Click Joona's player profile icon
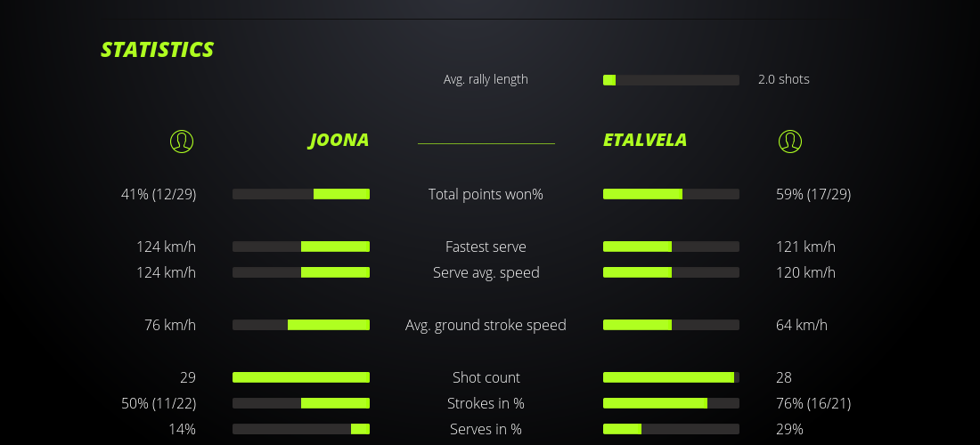 point(181,142)
